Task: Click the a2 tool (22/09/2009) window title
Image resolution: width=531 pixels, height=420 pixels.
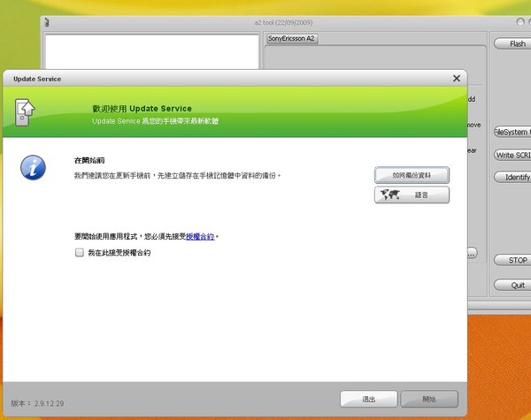Action: click(x=283, y=23)
